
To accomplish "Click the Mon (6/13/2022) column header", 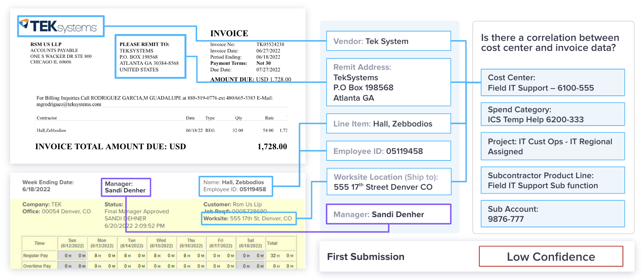I will tap(102, 243).
